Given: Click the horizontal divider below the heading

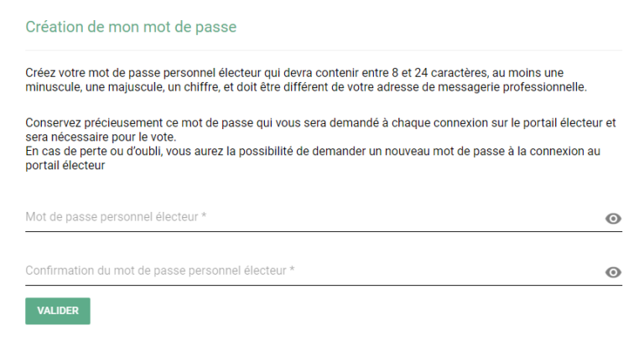Looking at the screenshot, I should (x=324, y=50).
